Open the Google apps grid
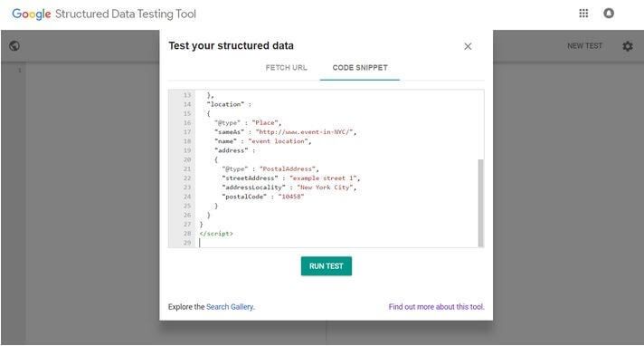The width and height of the screenshot is (644, 346). [x=583, y=14]
